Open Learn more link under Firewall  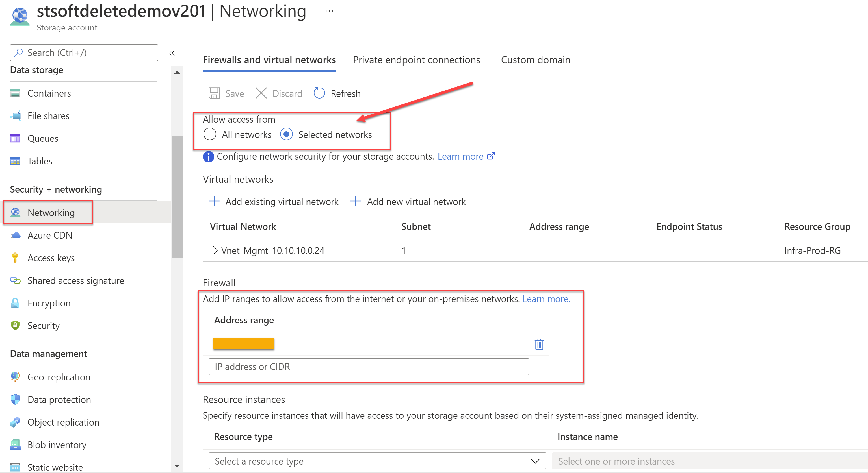[546, 299]
